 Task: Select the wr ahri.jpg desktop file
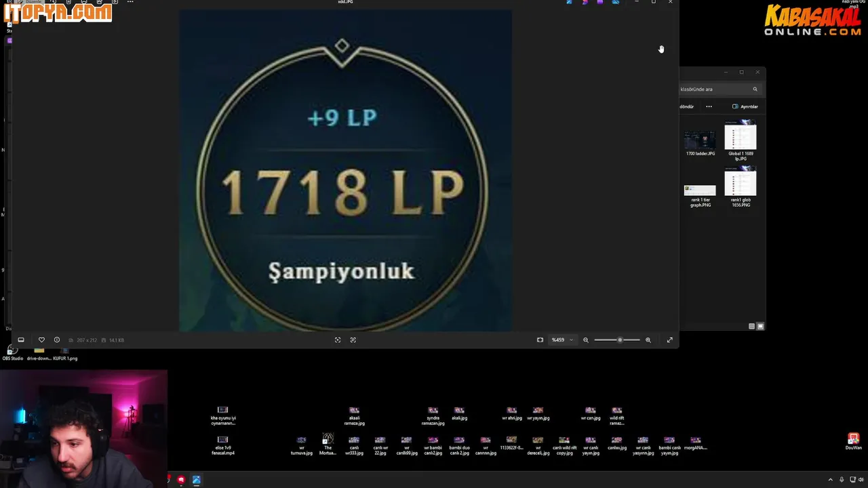(x=512, y=413)
